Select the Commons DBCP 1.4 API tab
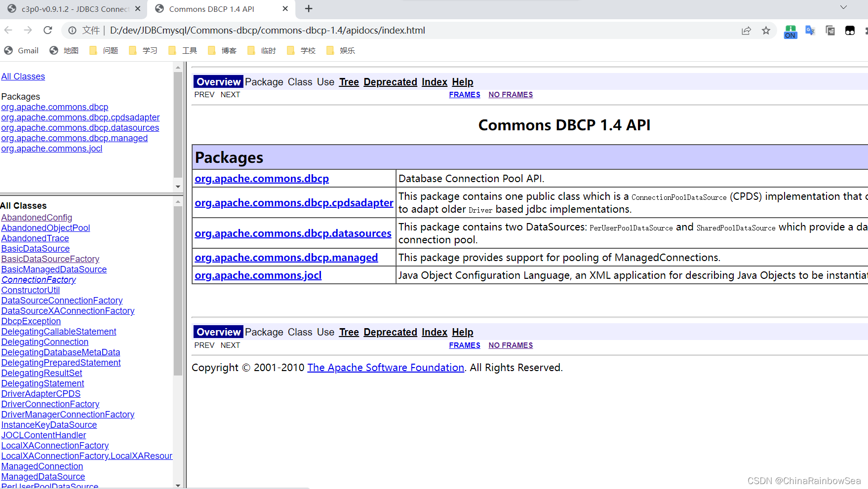 pyautogui.click(x=221, y=9)
